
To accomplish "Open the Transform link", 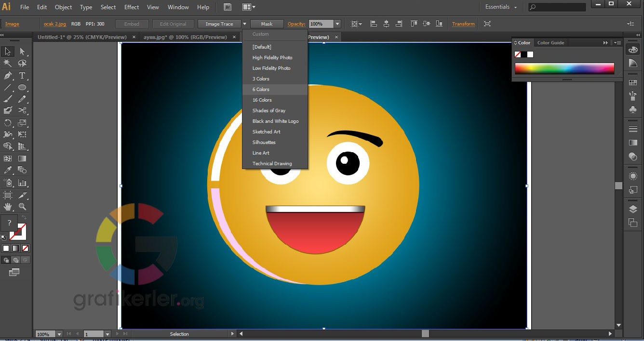I will (463, 24).
